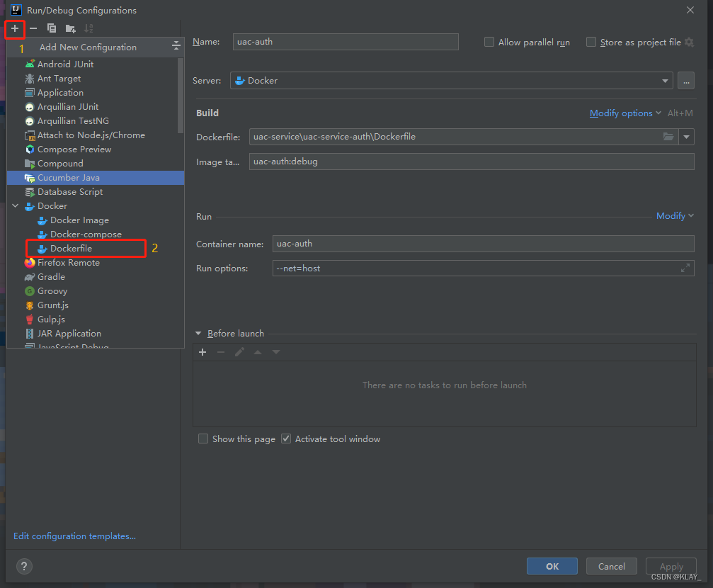Click the Add New Configuration plus icon
713x588 pixels.
15,28
